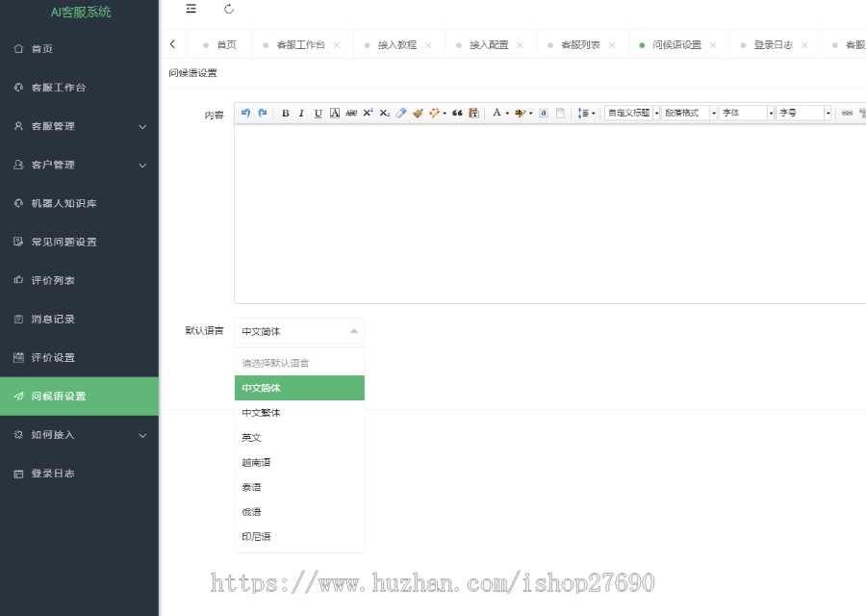Open font color picker dropdown arrow
The image size is (866, 616).
click(507, 114)
